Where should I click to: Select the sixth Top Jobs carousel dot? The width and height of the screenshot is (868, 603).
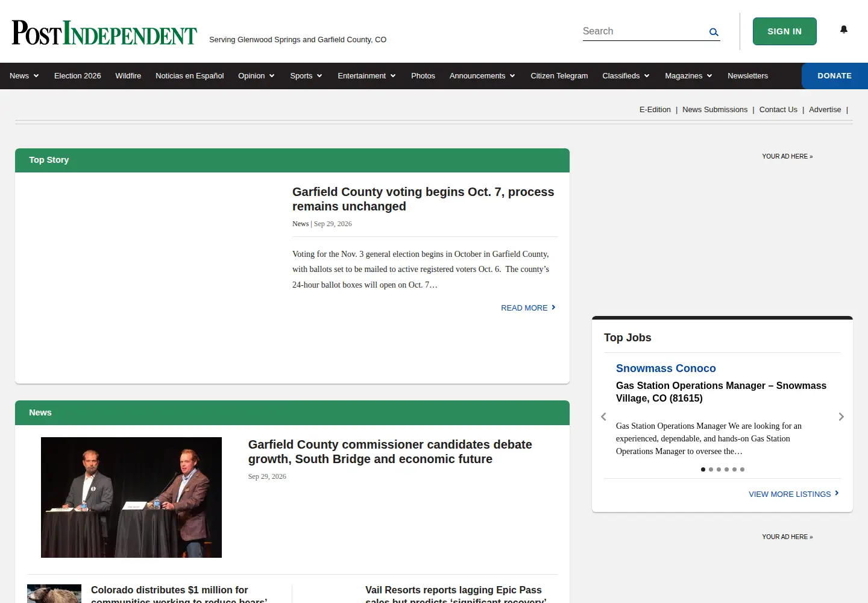pyautogui.click(x=742, y=469)
